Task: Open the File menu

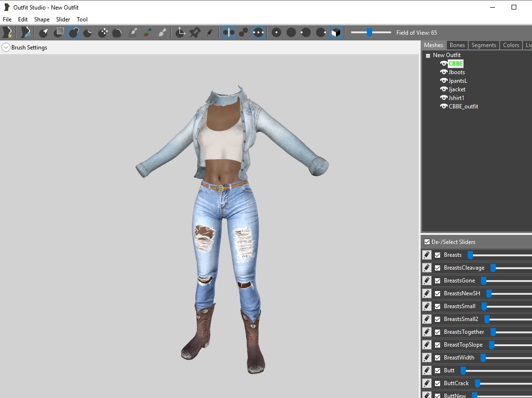Action: pyautogui.click(x=7, y=19)
